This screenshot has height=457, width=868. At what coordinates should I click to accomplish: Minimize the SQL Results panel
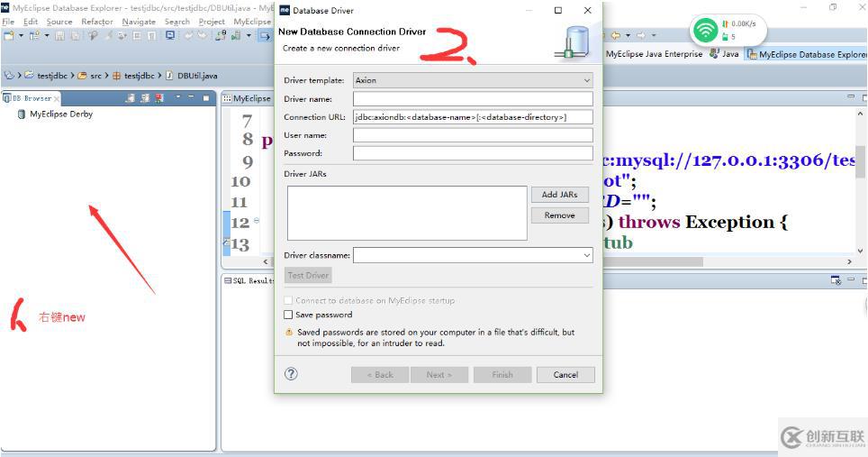(851, 279)
